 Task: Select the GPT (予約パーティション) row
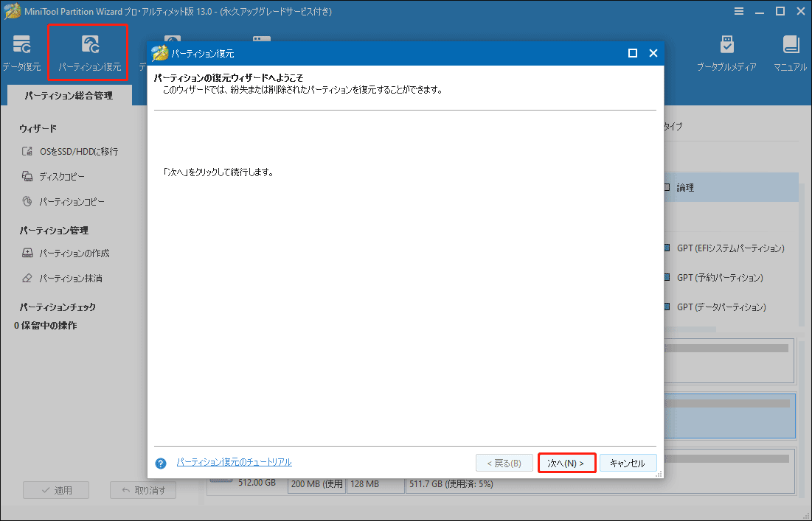pyautogui.click(x=731, y=278)
